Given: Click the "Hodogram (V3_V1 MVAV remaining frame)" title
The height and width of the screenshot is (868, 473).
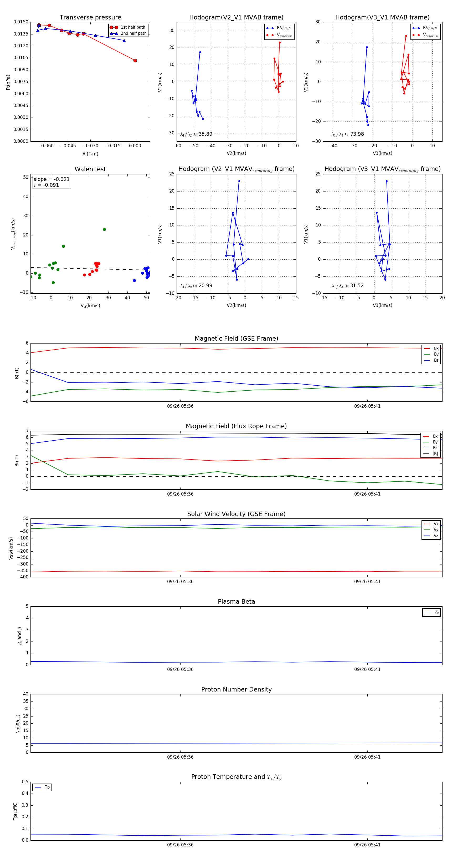Looking at the screenshot, I should point(382,169).
